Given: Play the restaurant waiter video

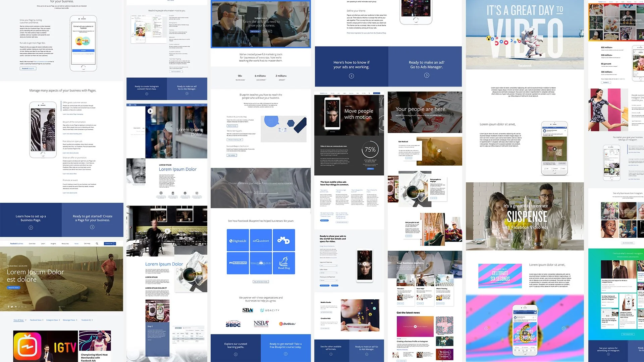Looking at the screenshot, I should 167,231.
